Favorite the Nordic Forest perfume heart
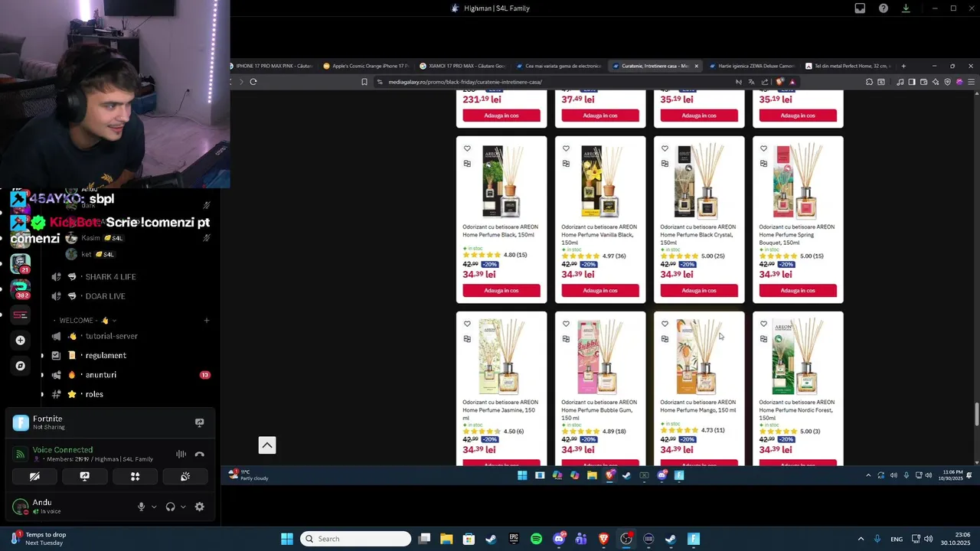Screen dimensions: 980x551 (x=763, y=324)
